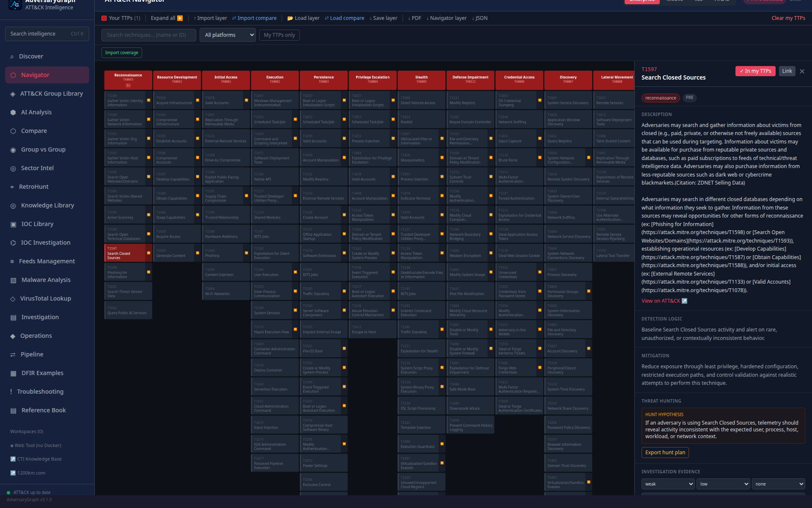This screenshot has width=812, height=508.
Task: Toggle the My TTPs only filter
Action: click(x=280, y=35)
